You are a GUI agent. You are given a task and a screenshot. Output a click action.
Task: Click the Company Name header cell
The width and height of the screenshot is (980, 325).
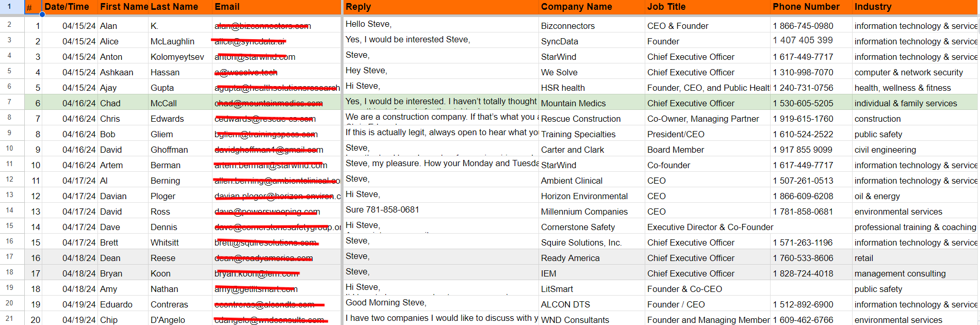tap(591, 7)
